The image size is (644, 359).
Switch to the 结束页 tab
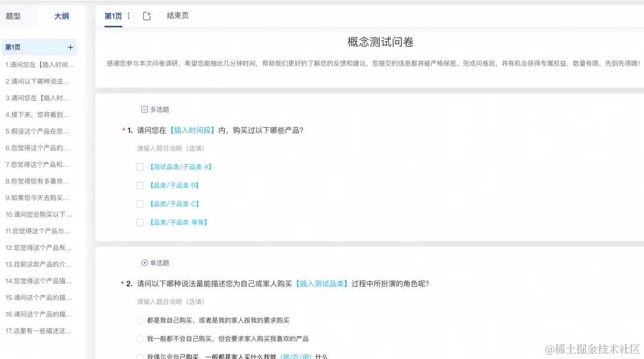coord(178,16)
